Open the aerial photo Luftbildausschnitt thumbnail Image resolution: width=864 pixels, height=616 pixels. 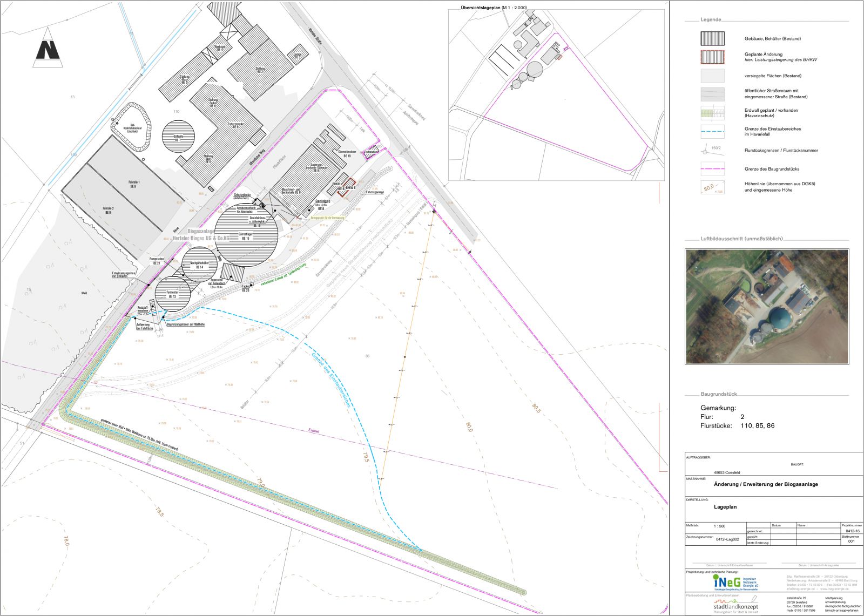766,306
